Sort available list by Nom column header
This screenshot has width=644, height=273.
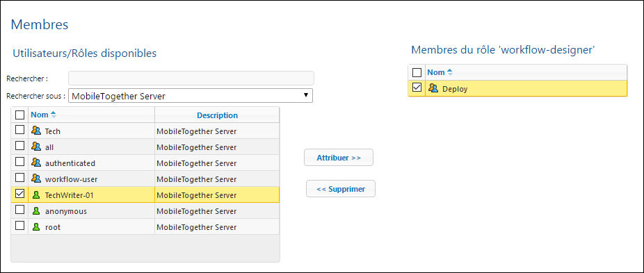(40, 115)
